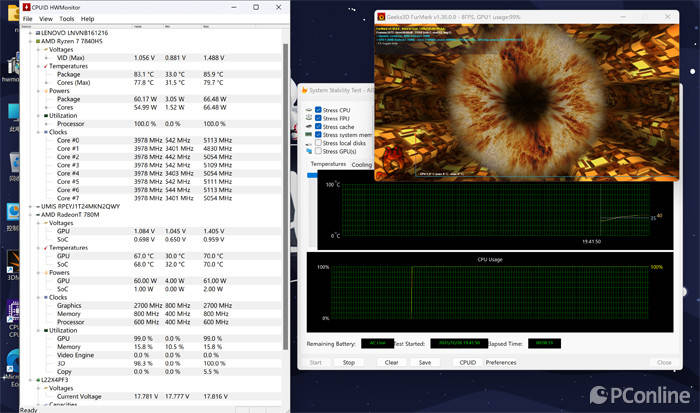Uncheck the Stress cache checkbox

[x=318, y=126]
